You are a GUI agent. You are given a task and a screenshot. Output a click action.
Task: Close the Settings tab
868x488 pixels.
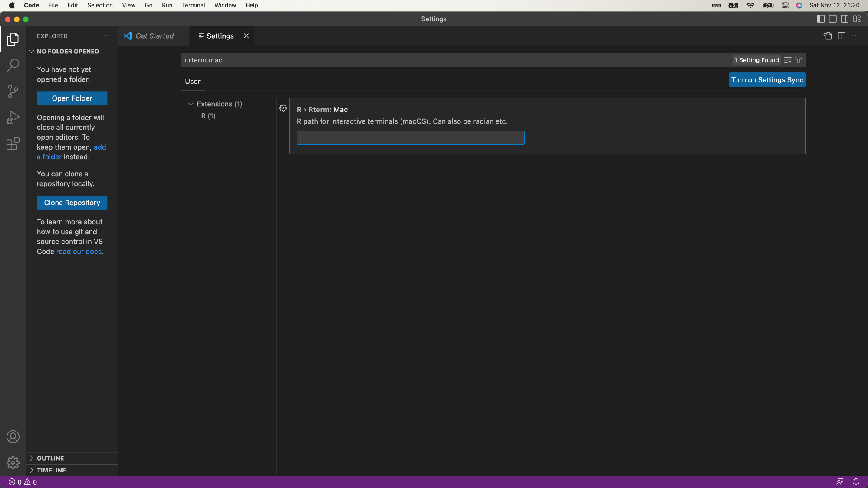click(x=247, y=36)
